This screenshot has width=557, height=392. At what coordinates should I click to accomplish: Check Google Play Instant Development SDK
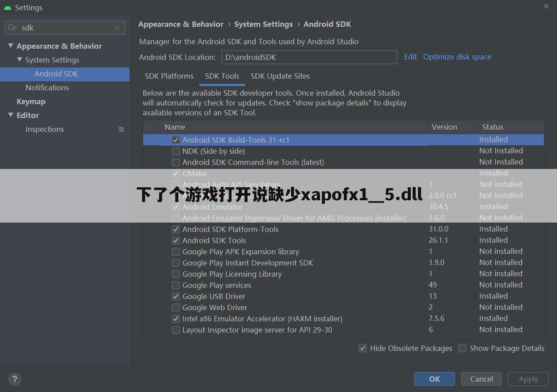[x=176, y=263]
